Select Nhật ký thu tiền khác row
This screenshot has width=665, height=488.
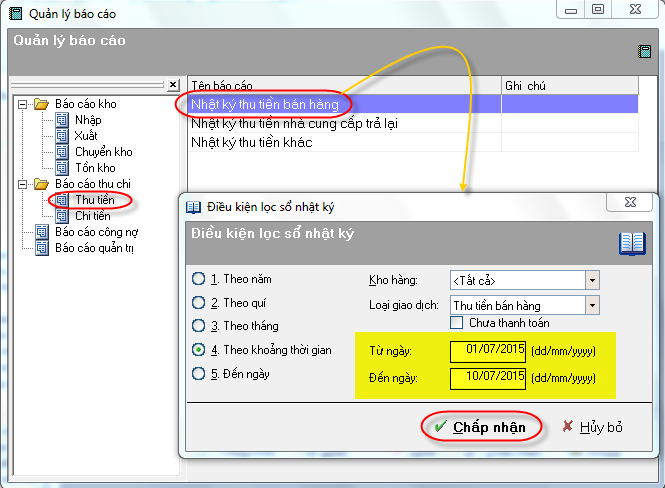click(252, 143)
